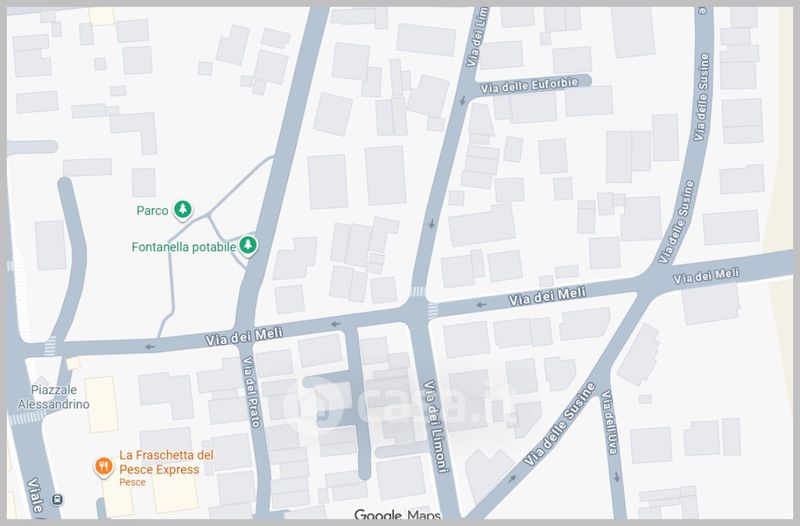
Task: Open La Fraschetta del Pesce Express label
Action: click(166, 461)
